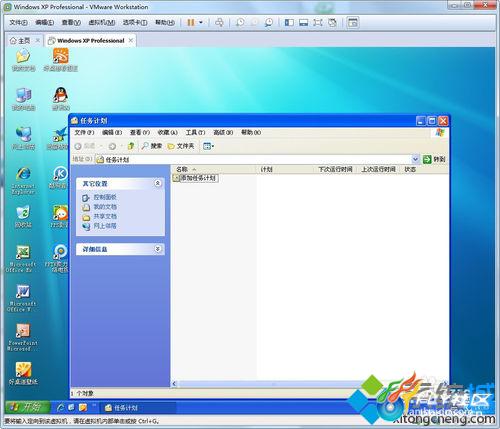Select the blue K music player desktop icon
Screen dimensions: 500x429
[60, 177]
